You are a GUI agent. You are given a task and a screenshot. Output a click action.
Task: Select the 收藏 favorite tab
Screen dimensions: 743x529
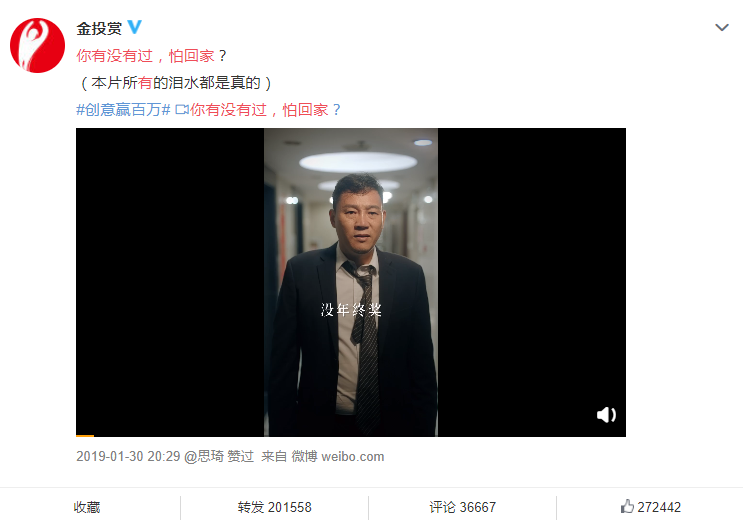pos(87,507)
